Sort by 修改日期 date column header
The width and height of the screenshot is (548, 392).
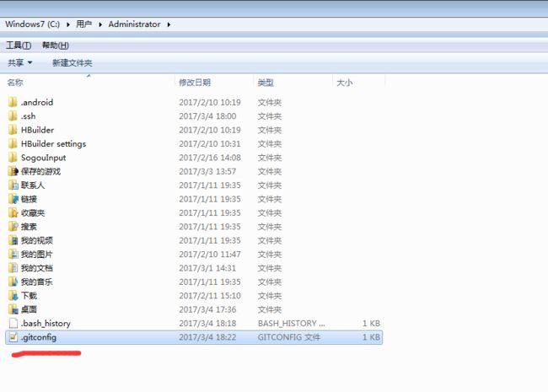214,83
